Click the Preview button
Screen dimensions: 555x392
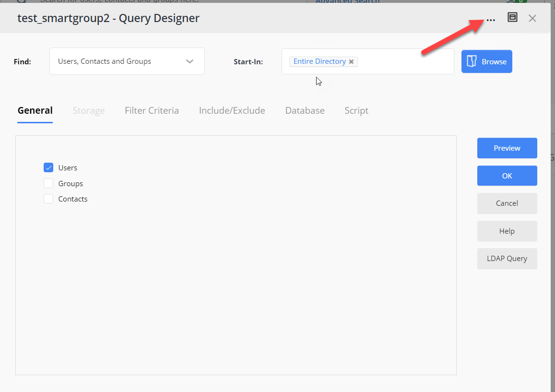507,148
